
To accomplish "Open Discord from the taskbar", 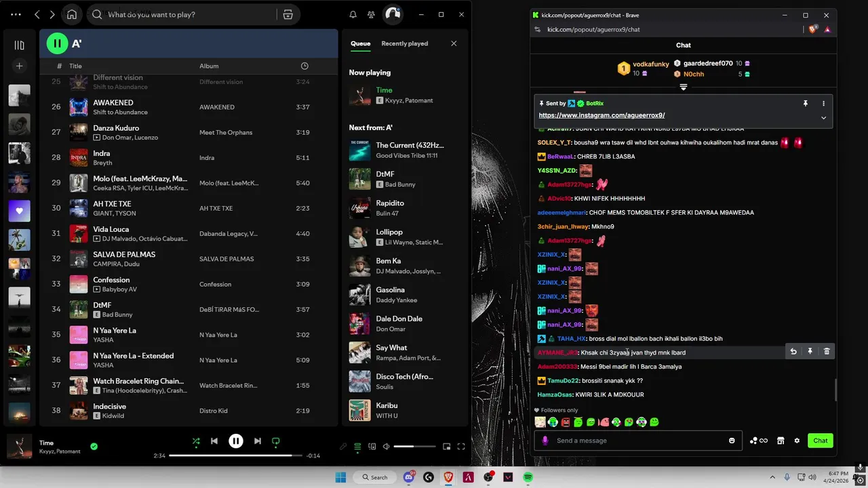I will 409,477.
